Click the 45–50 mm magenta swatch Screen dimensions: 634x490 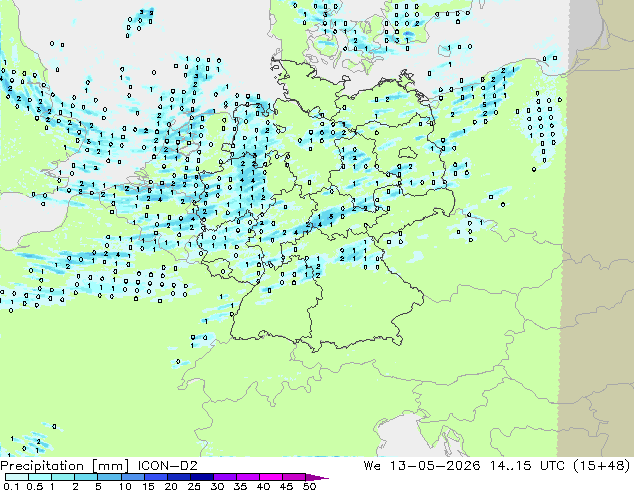[294, 477]
